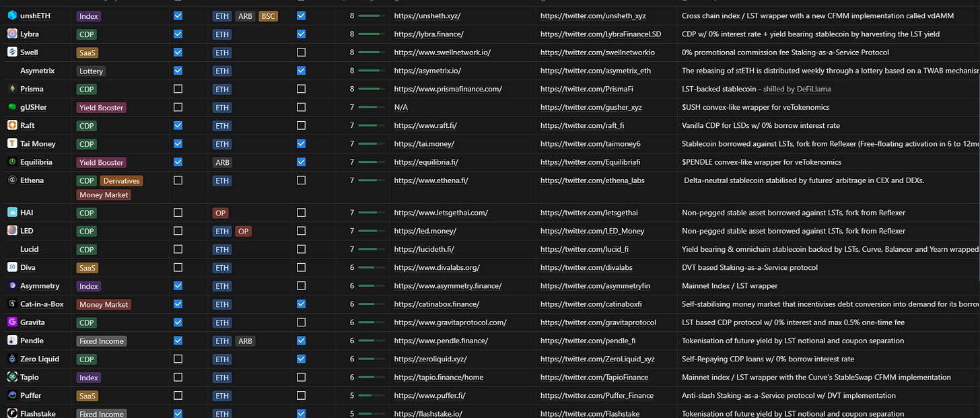Click 'Mainnet Index / LST wrapper' description
The height and width of the screenshot is (418, 980).
(730, 285)
